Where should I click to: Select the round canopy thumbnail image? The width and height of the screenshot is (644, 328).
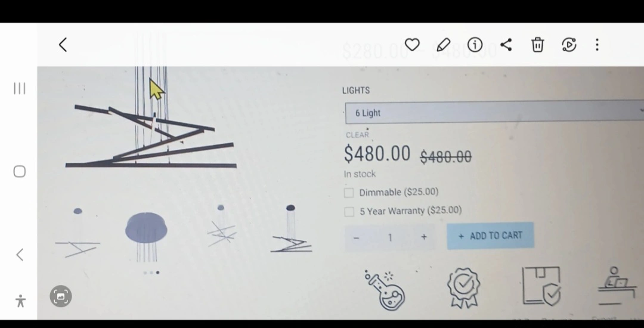coord(146,236)
